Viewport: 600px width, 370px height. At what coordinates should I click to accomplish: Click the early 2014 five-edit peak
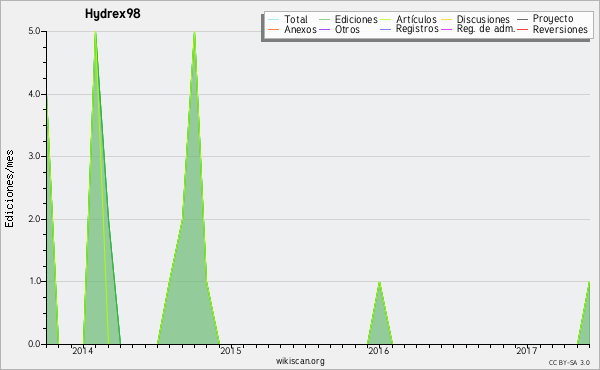(95, 33)
